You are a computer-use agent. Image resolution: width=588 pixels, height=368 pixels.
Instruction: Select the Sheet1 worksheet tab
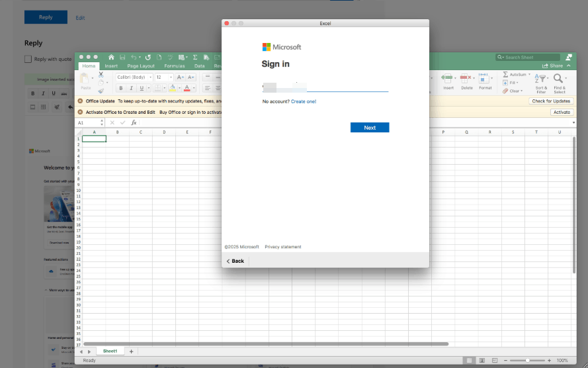point(110,351)
